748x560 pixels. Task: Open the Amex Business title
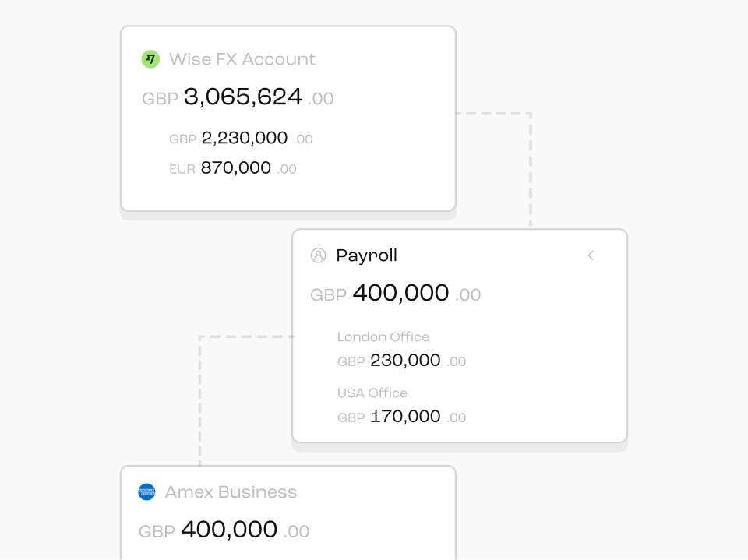(x=231, y=491)
